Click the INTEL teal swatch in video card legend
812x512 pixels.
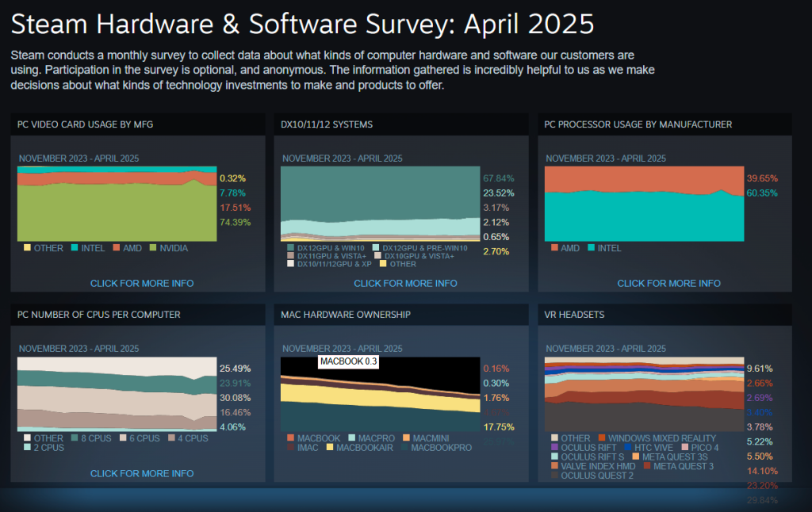coord(75,247)
